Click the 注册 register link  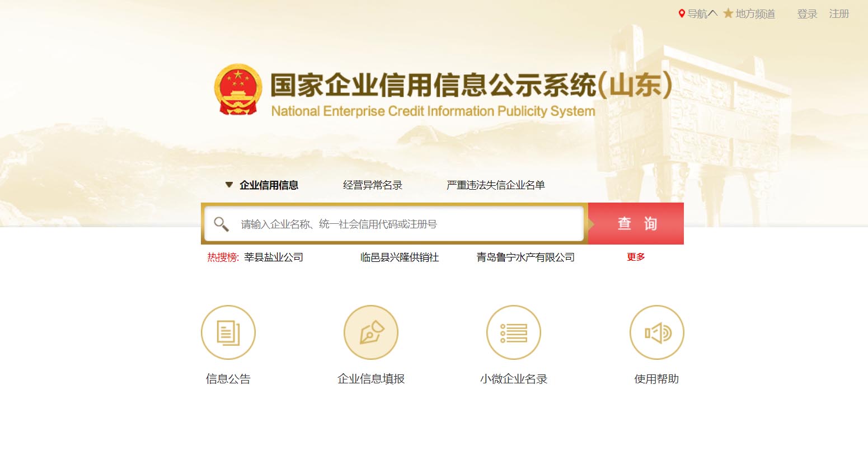coord(839,14)
